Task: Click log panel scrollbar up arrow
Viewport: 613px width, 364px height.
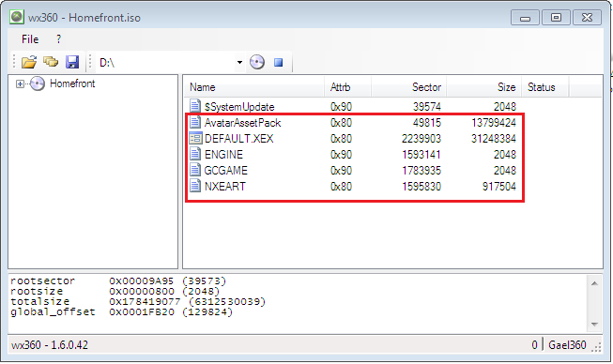Action: click(594, 283)
